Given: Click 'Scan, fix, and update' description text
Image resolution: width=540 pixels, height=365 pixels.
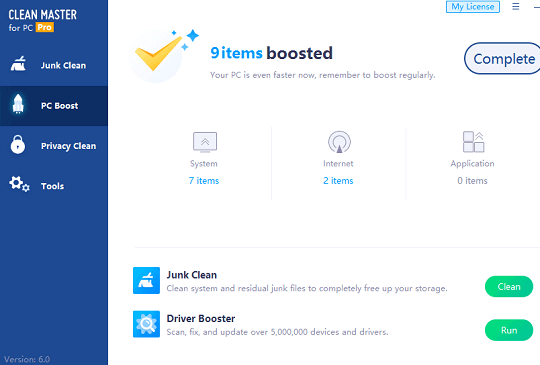Looking at the screenshot, I should coord(277,332).
